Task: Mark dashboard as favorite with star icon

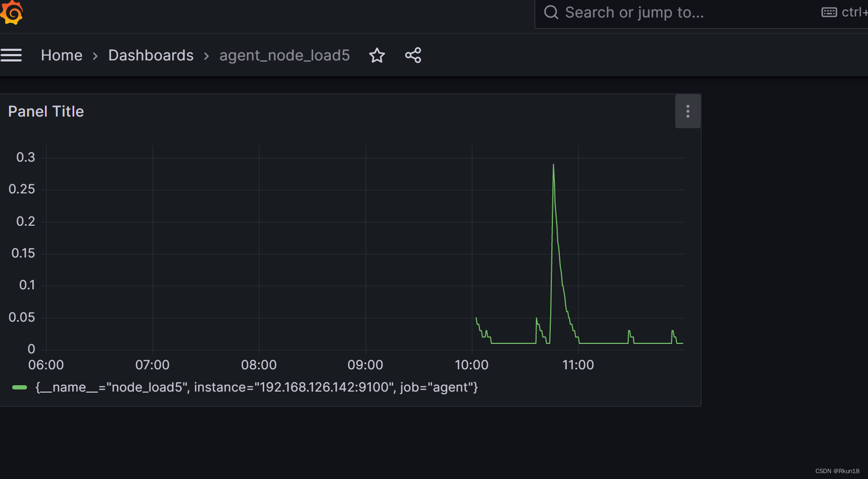Action: pos(377,55)
